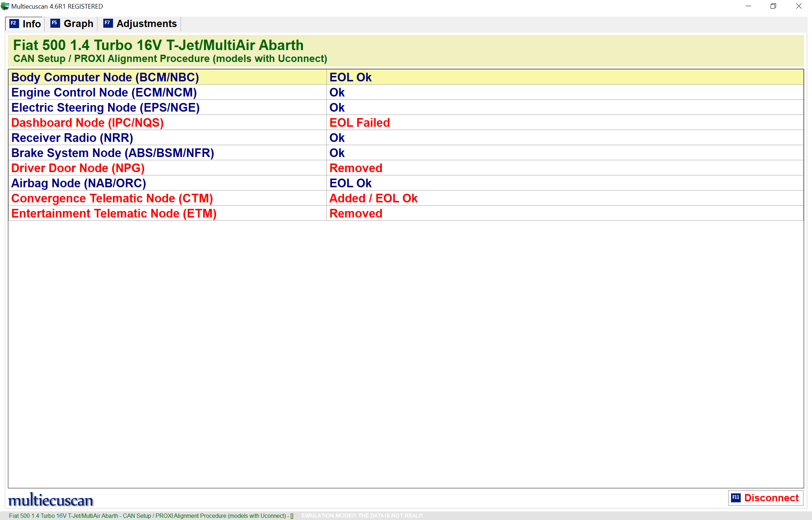Select Body Computer Node (BCM/NBC) row

pos(406,77)
